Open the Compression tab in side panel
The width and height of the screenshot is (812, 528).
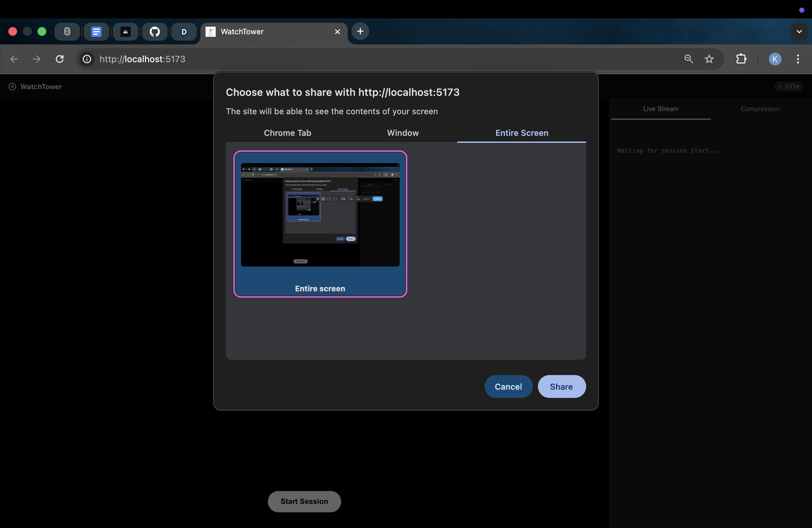(760, 109)
